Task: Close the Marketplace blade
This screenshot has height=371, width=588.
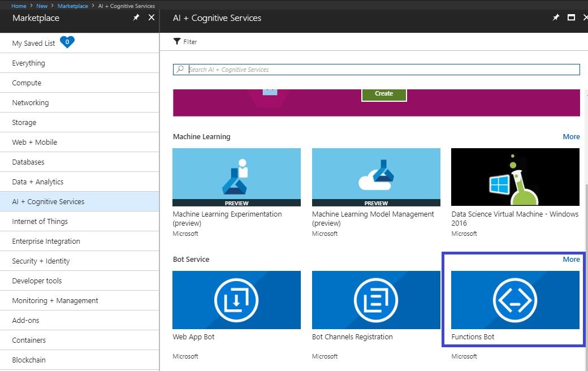Action: tap(152, 18)
